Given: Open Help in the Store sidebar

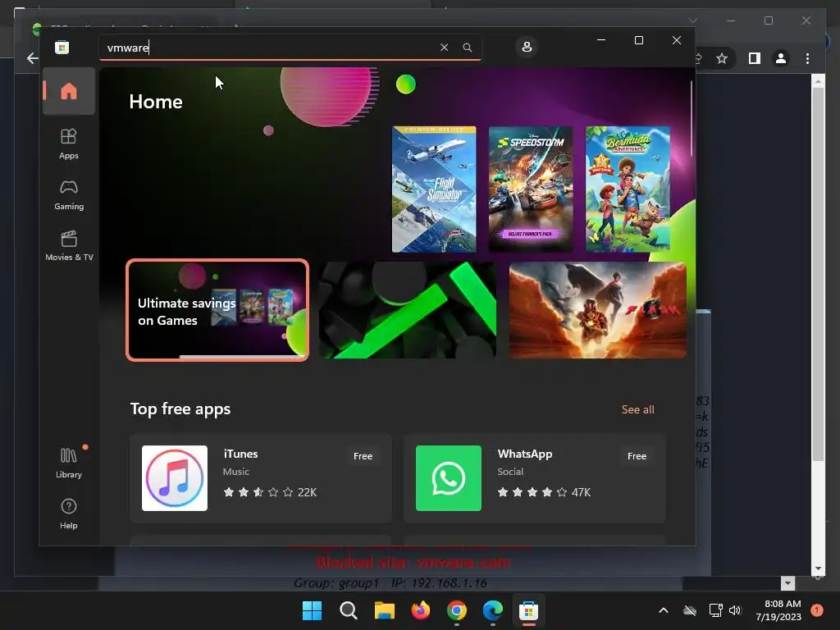Looking at the screenshot, I should coord(69,514).
